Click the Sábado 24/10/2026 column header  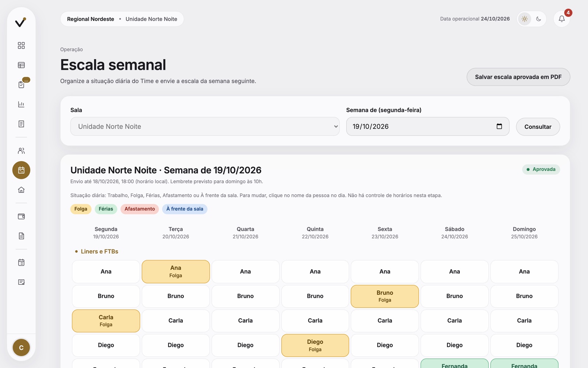[x=455, y=233]
